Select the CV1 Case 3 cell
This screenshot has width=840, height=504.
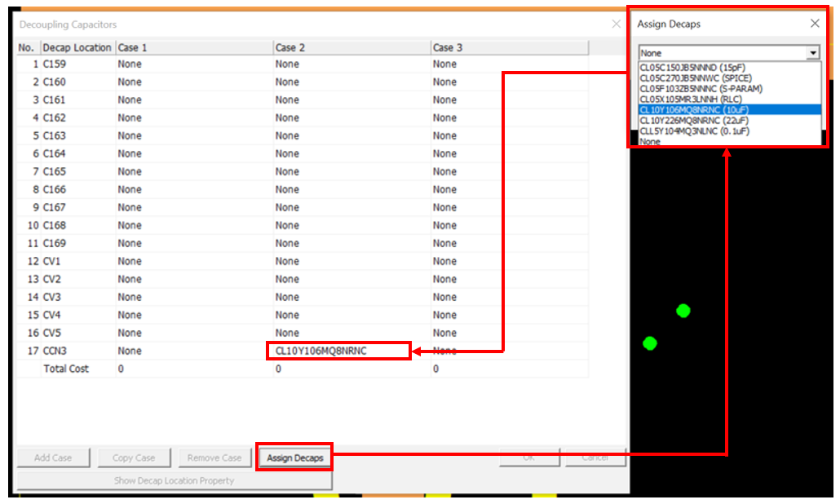tap(509, 261)
